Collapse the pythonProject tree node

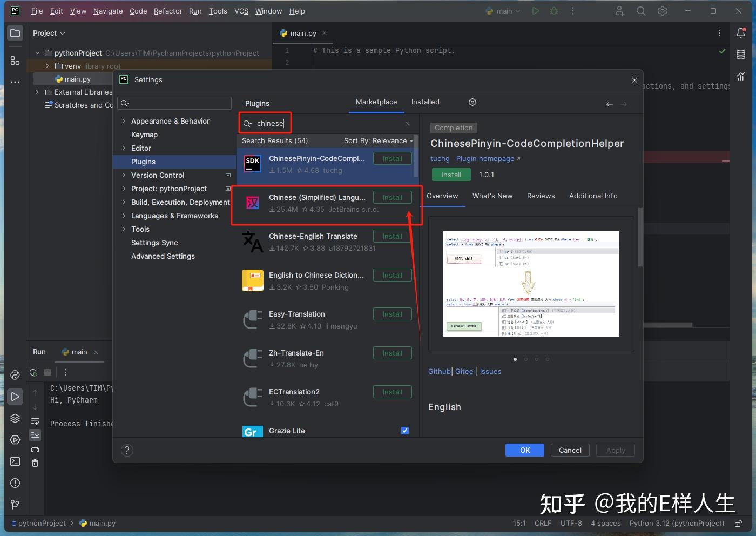(37, 53)
